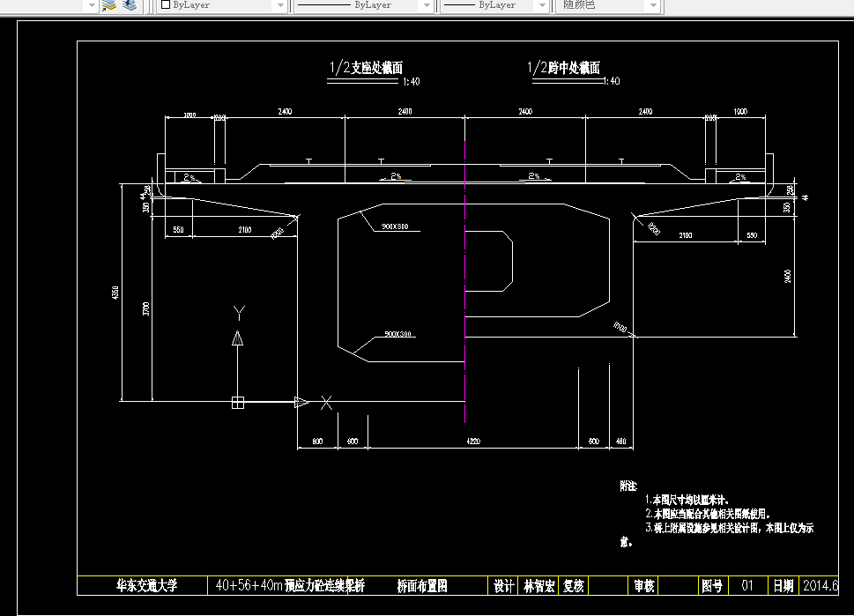
Task: Select the 附注 notes heading
Action: coord(628,486)
